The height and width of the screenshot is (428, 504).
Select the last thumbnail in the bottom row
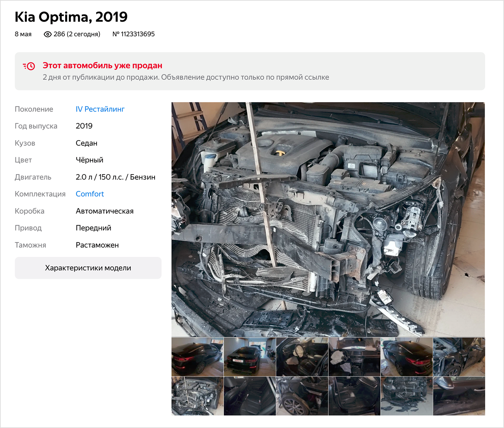459,396
